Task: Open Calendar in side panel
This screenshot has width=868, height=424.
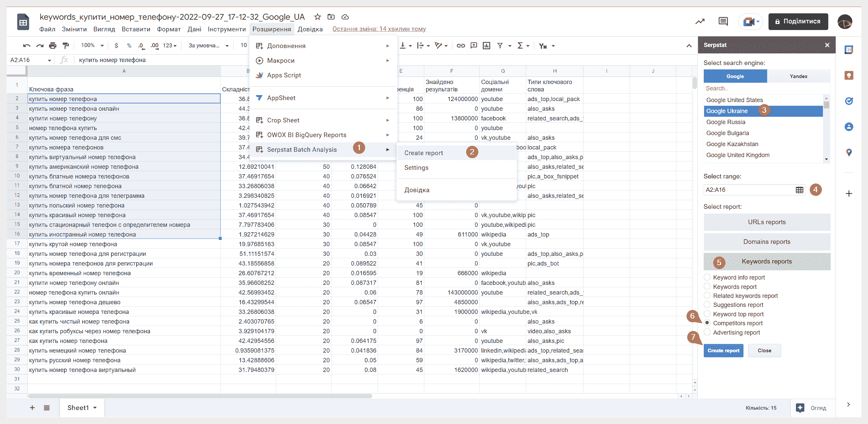Action: click(849, 50)
